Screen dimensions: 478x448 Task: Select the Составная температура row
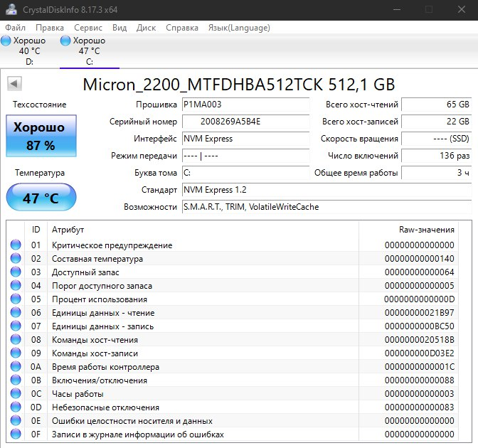click(x=233, y=258)
